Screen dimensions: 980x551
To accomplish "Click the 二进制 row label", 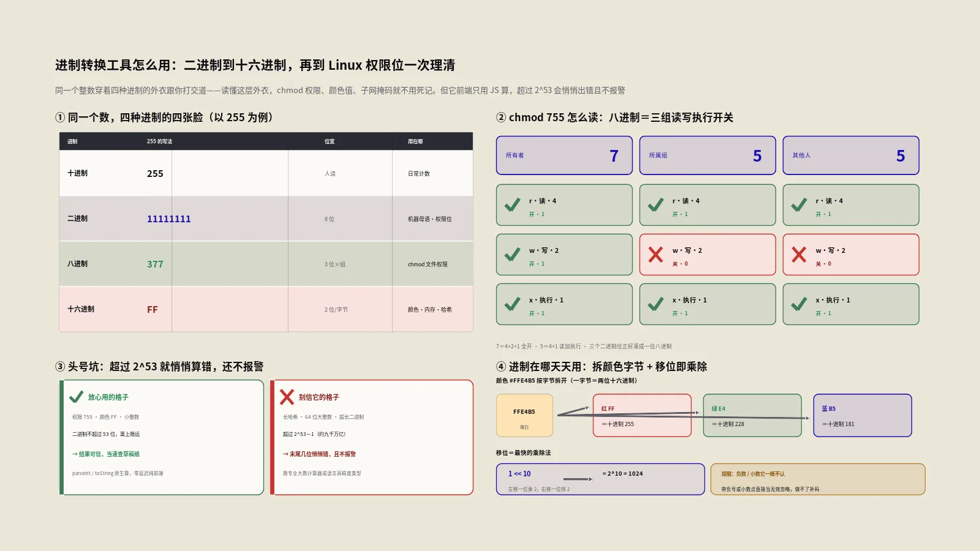I will (77, 219).
